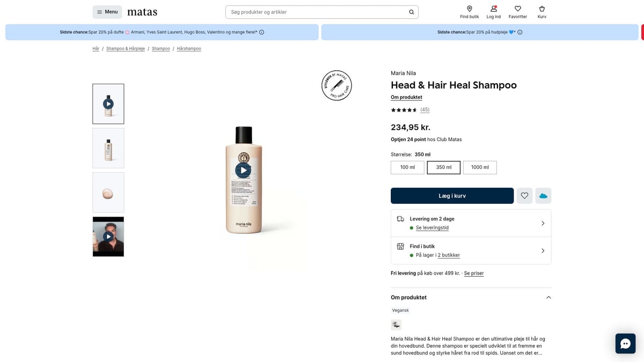Open Favoritter with the heart icon

[x=517, y=9]
